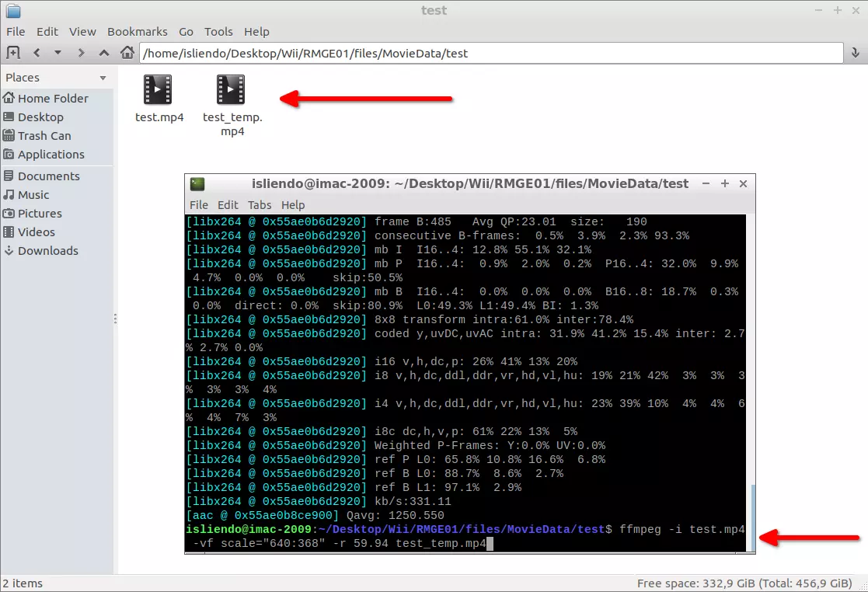This screenshot has width=868, height=592.
Task: Click the go/jump arrow beside path bar
Action: [855, 53]
